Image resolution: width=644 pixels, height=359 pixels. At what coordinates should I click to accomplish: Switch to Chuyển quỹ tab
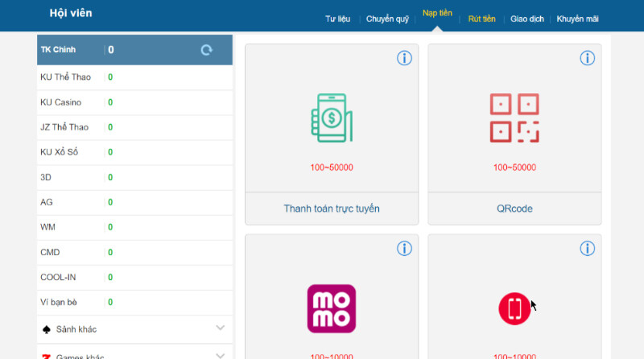pos(387,19)
